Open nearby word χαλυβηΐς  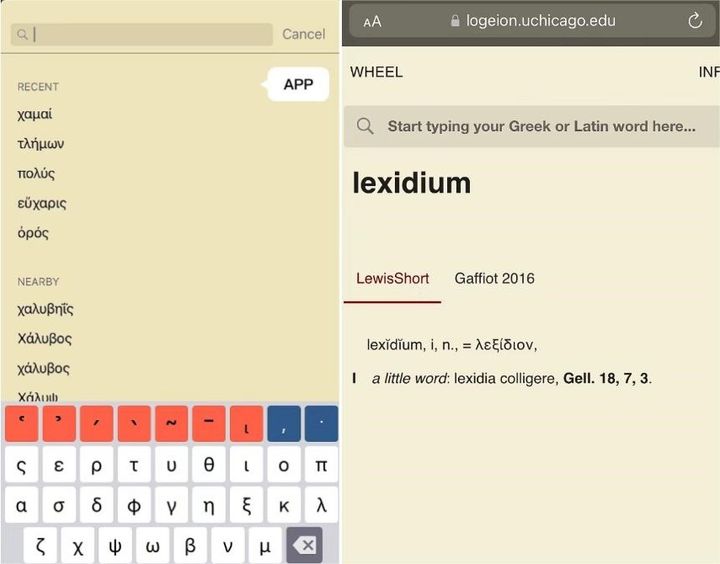point(45,309)
